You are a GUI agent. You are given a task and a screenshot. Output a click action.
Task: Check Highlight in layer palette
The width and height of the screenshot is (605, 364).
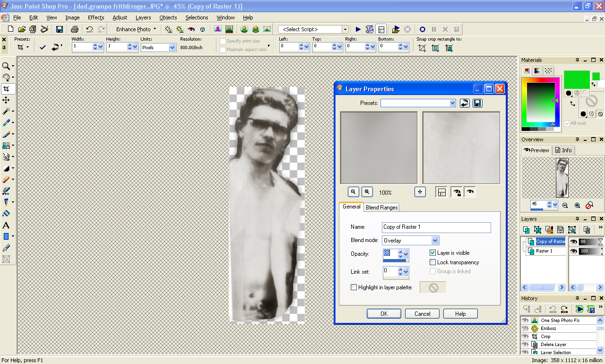[x=354, y=287]
